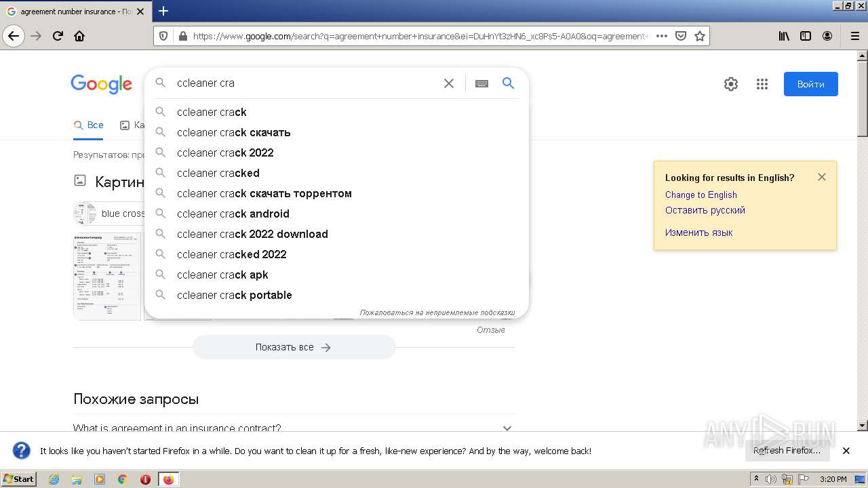Expand 'What is agreement in an insurance contract?'
This screenshot has width=868, height=488.
[x=294, y=427]
